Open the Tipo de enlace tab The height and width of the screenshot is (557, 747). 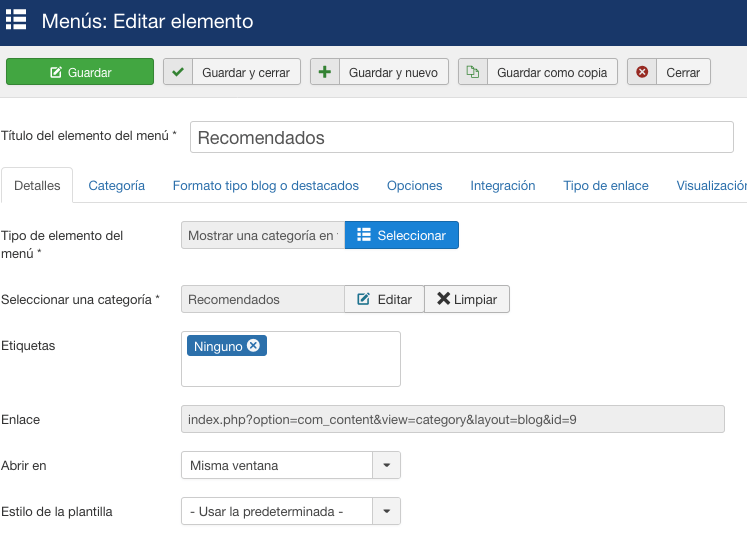[606, 186]
